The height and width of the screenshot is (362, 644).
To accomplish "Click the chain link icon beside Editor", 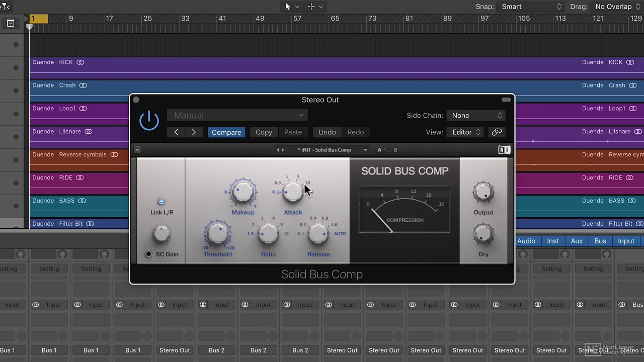I will 497,132.
